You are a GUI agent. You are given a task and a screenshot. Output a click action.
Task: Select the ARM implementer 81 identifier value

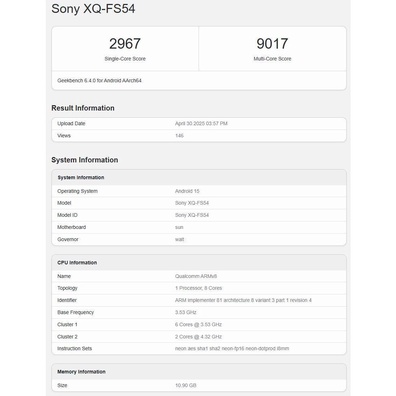[x=243, y=300]
